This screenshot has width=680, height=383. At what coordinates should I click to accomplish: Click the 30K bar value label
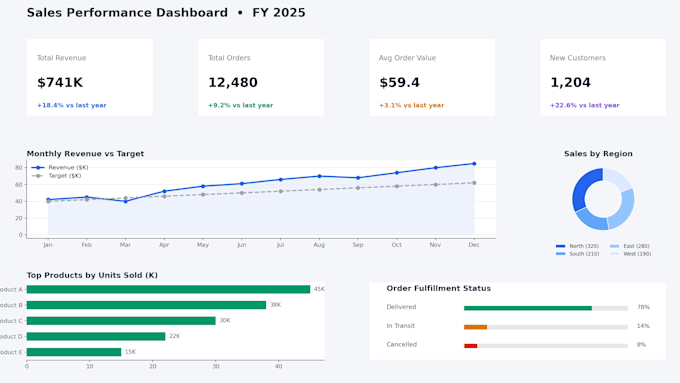[x=225, y=321]
